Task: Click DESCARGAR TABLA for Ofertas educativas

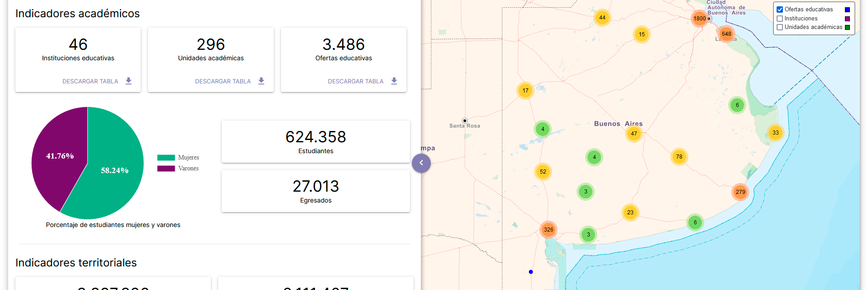Action: pyautogui.click(x=355, y=82)
